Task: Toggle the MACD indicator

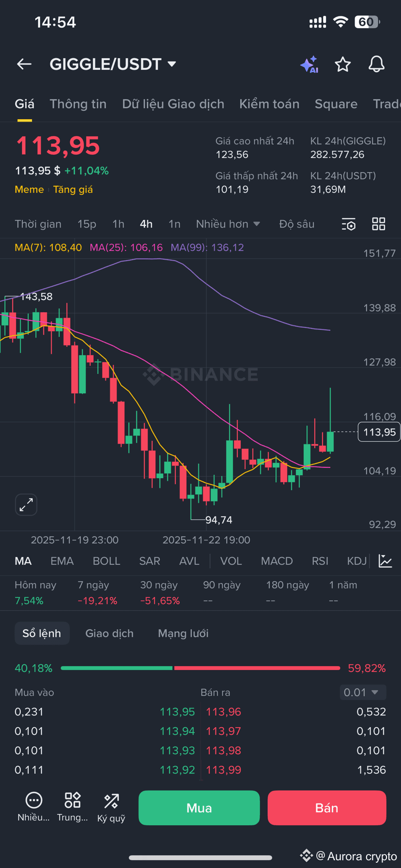Action: (x=277, y=561)
